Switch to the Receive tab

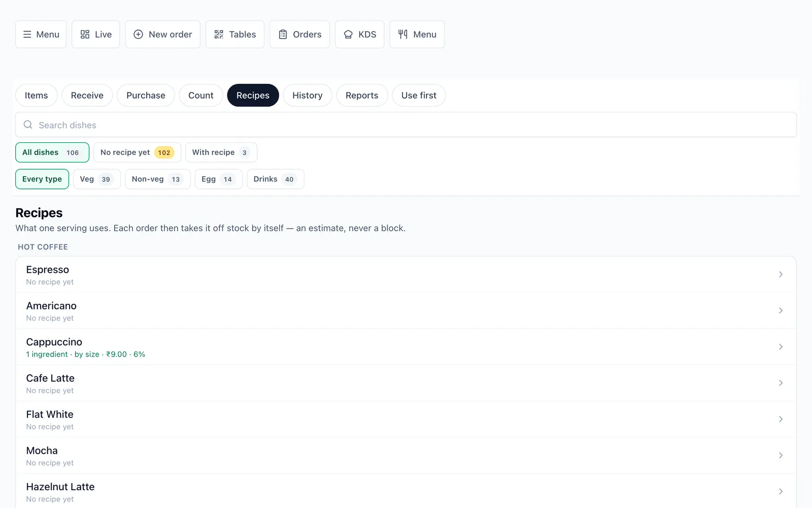[87, 96]
